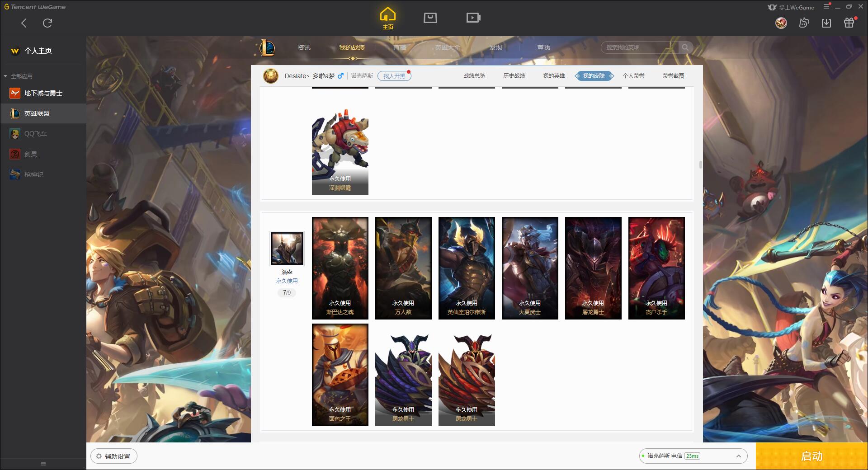The width and height of the screenshot is (868, 470).
Task: Go back with the back arrow
Action: 24,23
